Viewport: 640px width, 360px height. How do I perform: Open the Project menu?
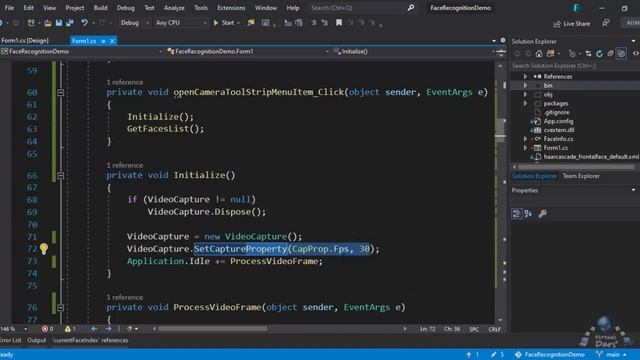[x=75, y=8]
